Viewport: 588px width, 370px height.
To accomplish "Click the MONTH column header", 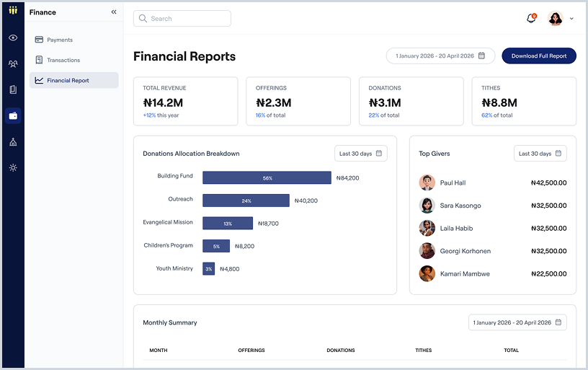I will [x=159, y=350].
